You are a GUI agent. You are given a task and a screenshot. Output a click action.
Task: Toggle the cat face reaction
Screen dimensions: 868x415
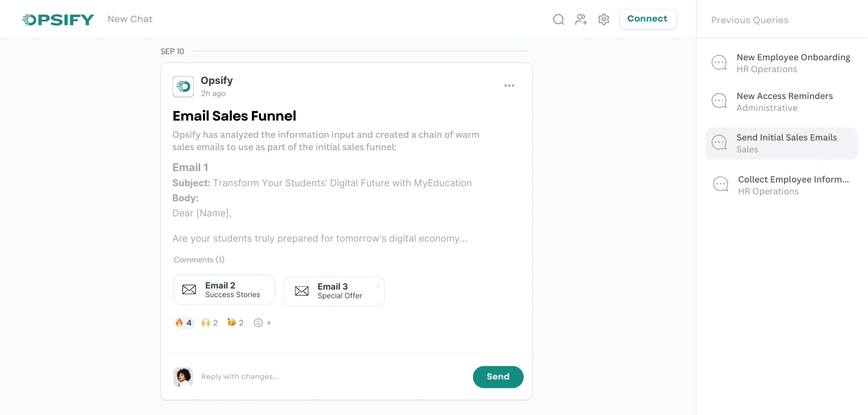pyautogui.click(x=235, y=323)
